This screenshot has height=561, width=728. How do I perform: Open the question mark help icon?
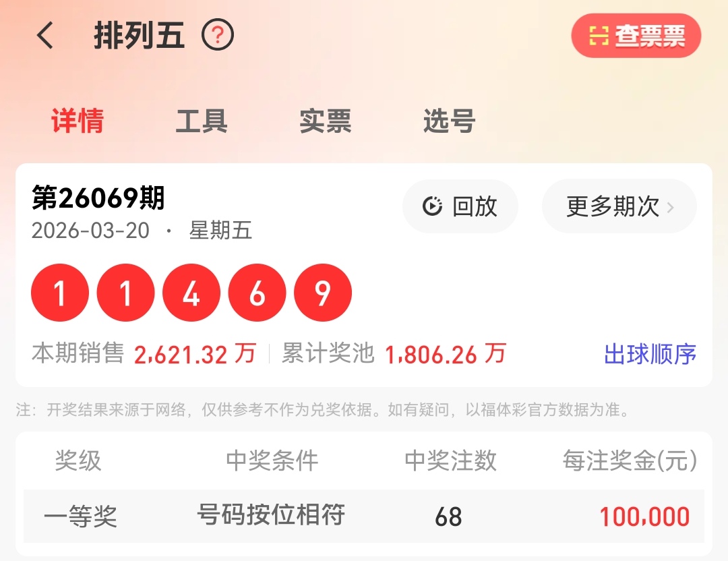(x=218, y=35)
